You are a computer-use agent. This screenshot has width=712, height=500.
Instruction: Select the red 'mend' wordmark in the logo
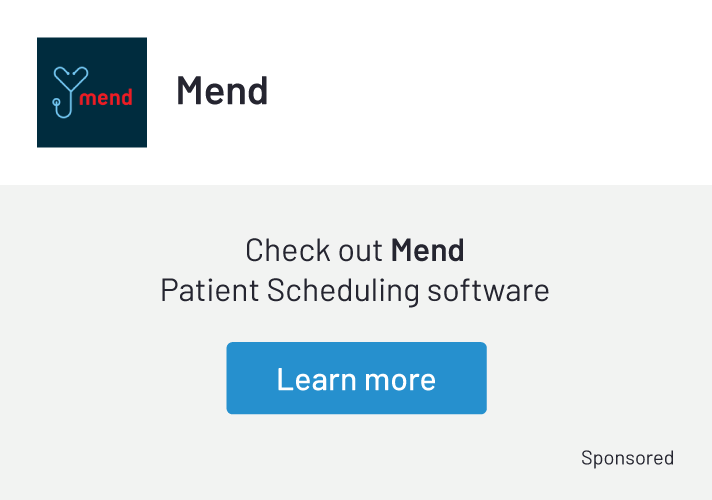105,97
